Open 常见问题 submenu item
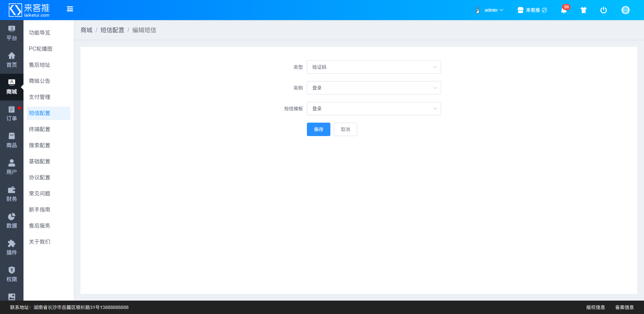644x314 pixels. tap(48, 193)
